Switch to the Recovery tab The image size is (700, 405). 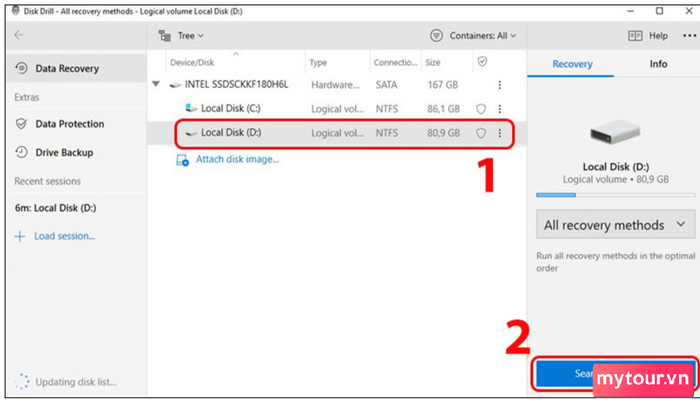[572, 64]
